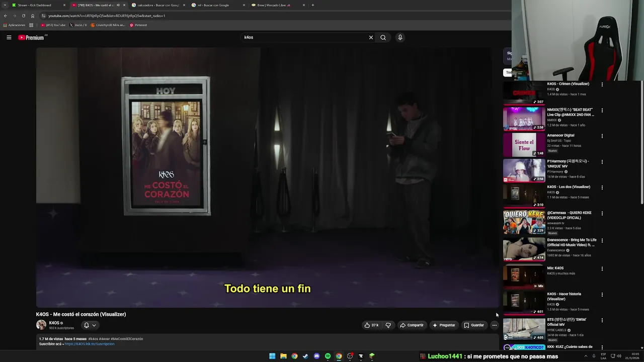Click the browser address bar URL
Screen dimensions: 644x362
click(107, 16)
